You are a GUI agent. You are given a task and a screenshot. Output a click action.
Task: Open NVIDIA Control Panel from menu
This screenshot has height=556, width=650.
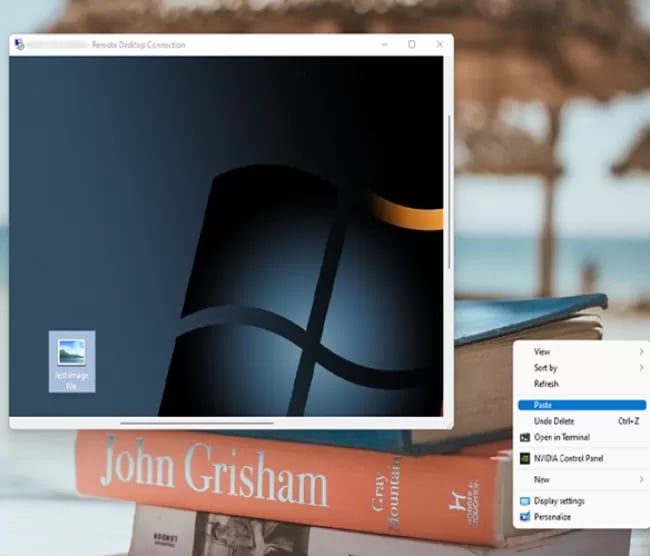coord(582,458)
